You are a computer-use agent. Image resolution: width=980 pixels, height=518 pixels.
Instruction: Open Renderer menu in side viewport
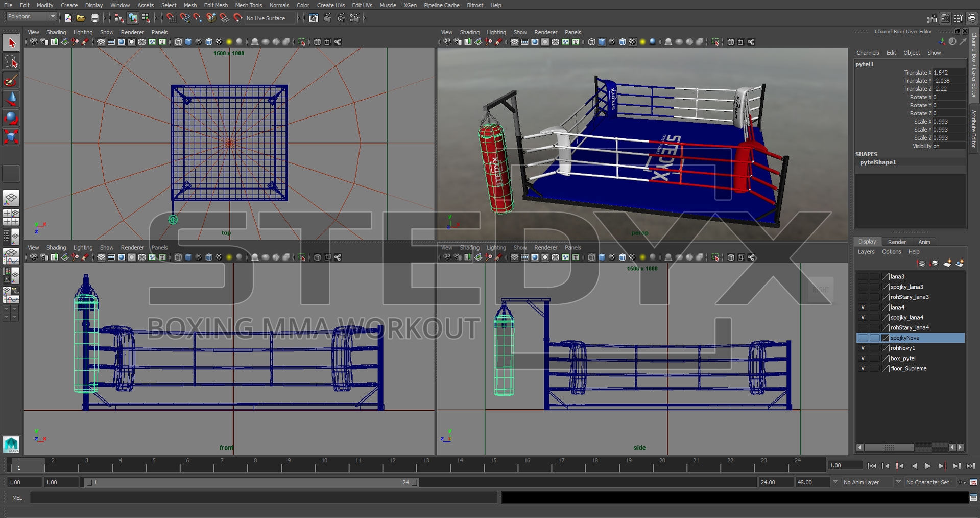click(x=545, y=247)
